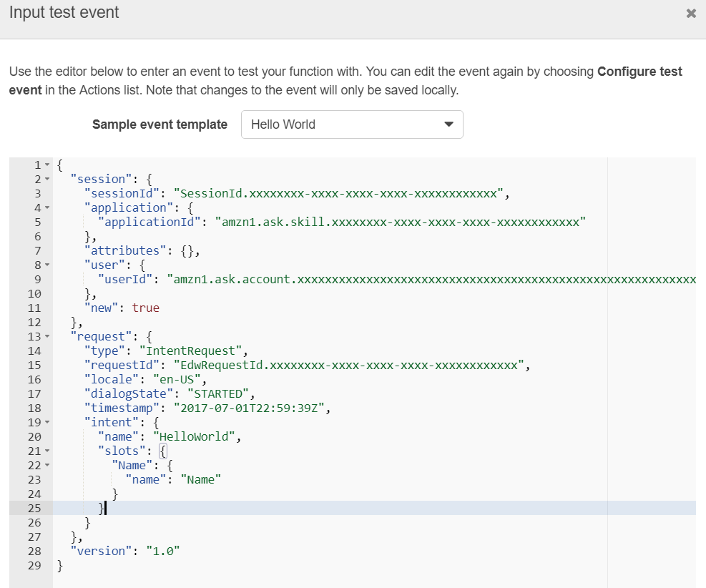706x588 pixels.
Task: Click the true value of "new"
Action: tap(145, 308)
